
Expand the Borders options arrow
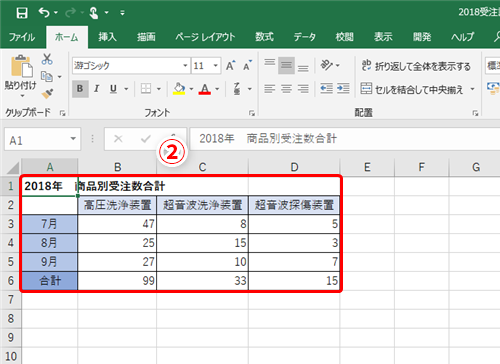[x=159, y=89]
